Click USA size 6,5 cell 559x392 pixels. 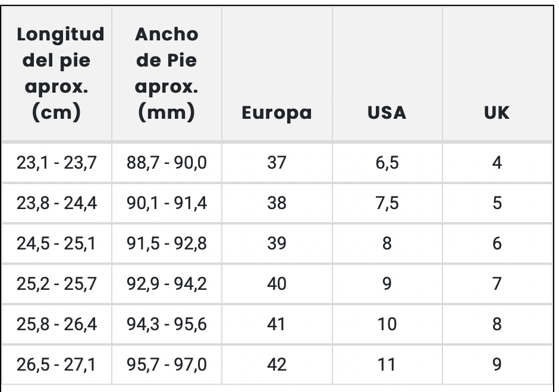coord(387,163)
